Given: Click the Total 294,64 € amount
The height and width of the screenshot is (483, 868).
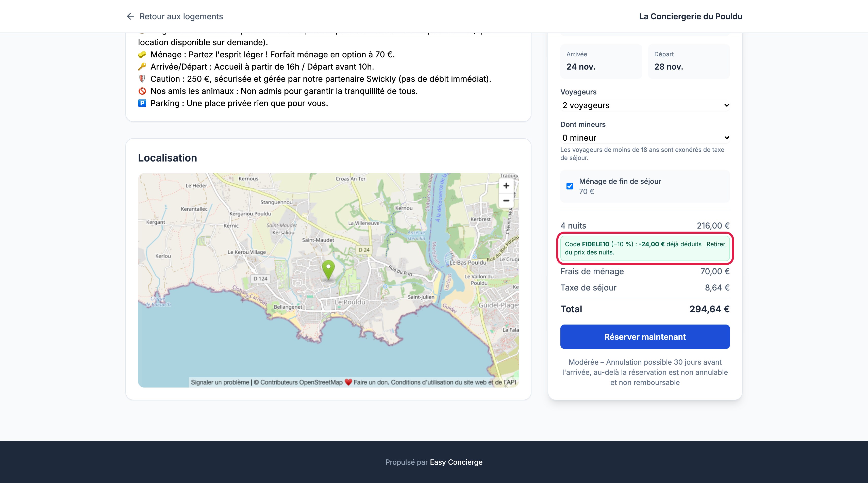Looking at the screenshot, I should [709, 309].
